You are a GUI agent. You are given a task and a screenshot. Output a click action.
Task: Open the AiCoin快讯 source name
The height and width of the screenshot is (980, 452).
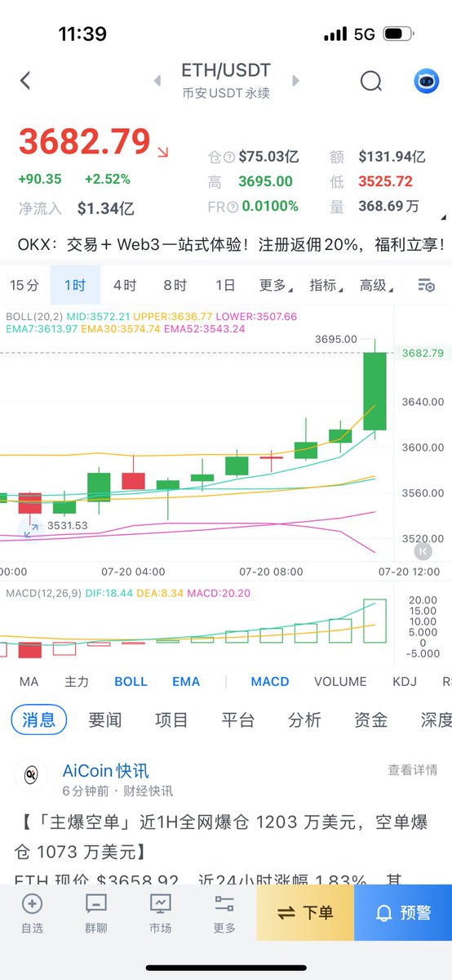[x=106, y=770]
